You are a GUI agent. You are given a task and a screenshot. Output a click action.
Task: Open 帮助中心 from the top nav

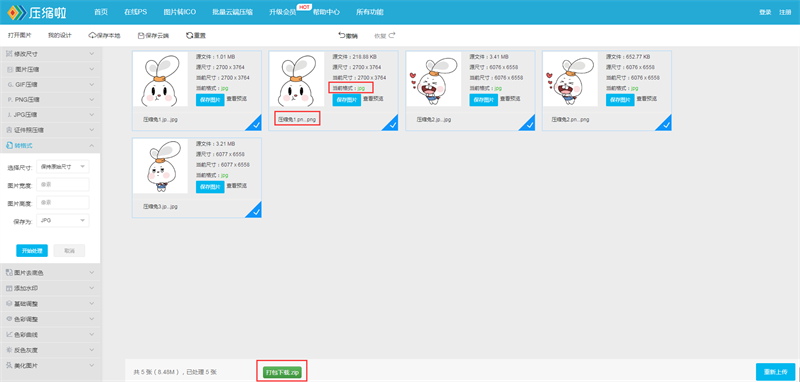[327, 12]
